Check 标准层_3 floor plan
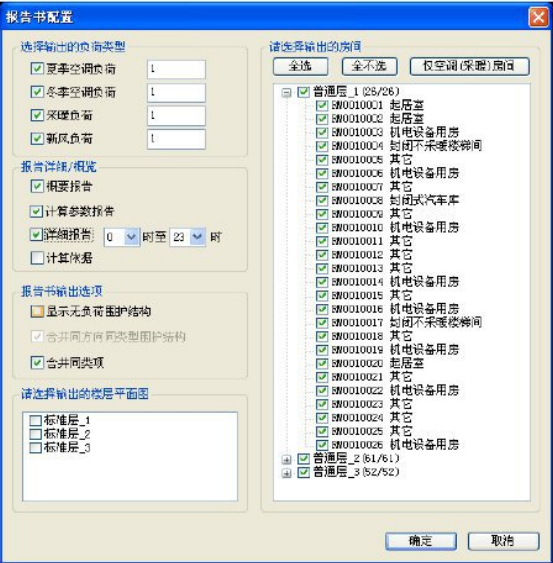Viewport: 553px width, 563px height. [35, 447]
